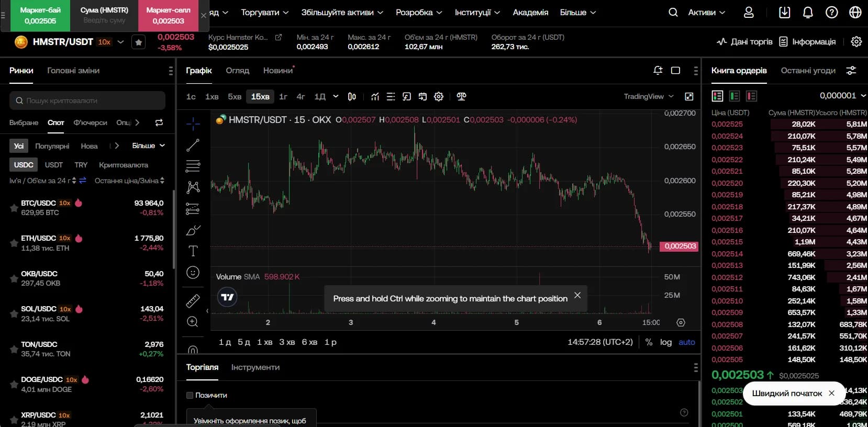Show only buy orders in order book
The image size is (868, 427).
pyautogui.click(x=735, y=96)
